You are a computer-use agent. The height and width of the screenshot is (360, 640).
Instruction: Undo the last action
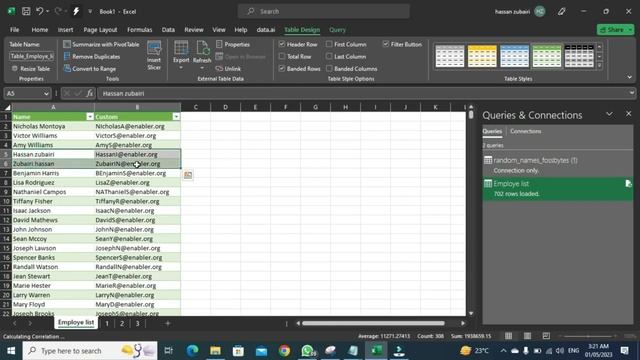click(40, 11)
